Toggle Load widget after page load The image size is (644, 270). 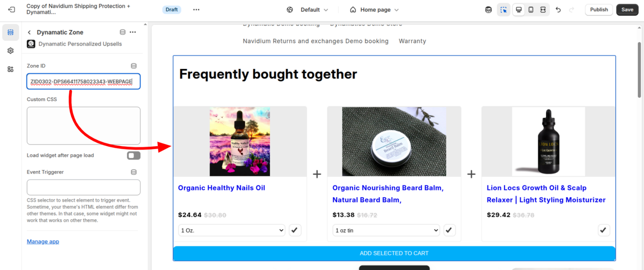coord(134,156)
